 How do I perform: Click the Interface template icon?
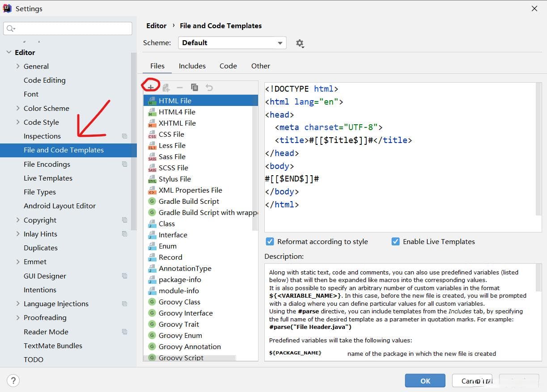pyautogui.click(x=152, y=235)
